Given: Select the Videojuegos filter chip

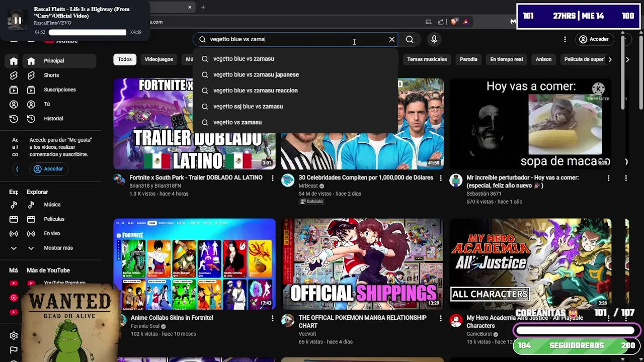Looking at the screenshot, I should click(x=158, y=59).
